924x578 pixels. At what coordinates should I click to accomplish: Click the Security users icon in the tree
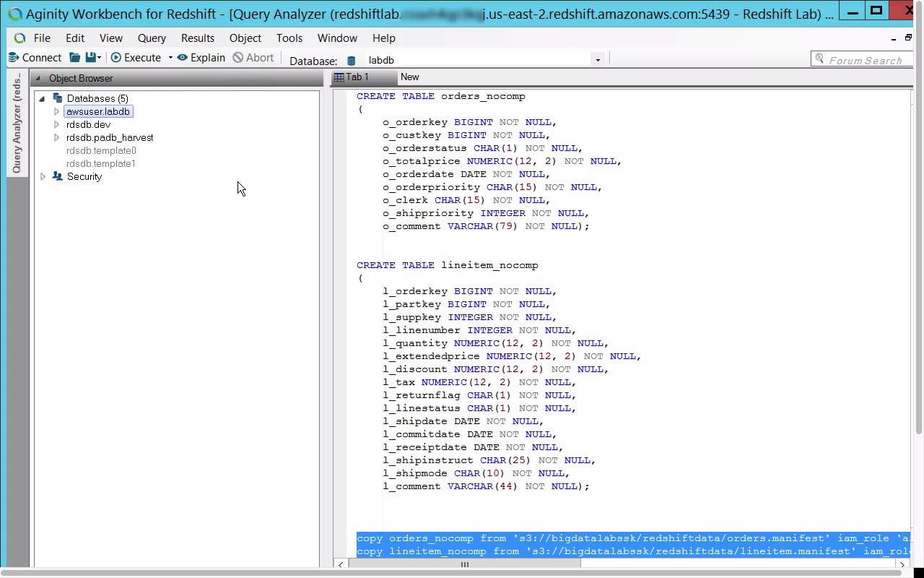tap(58, 177)
